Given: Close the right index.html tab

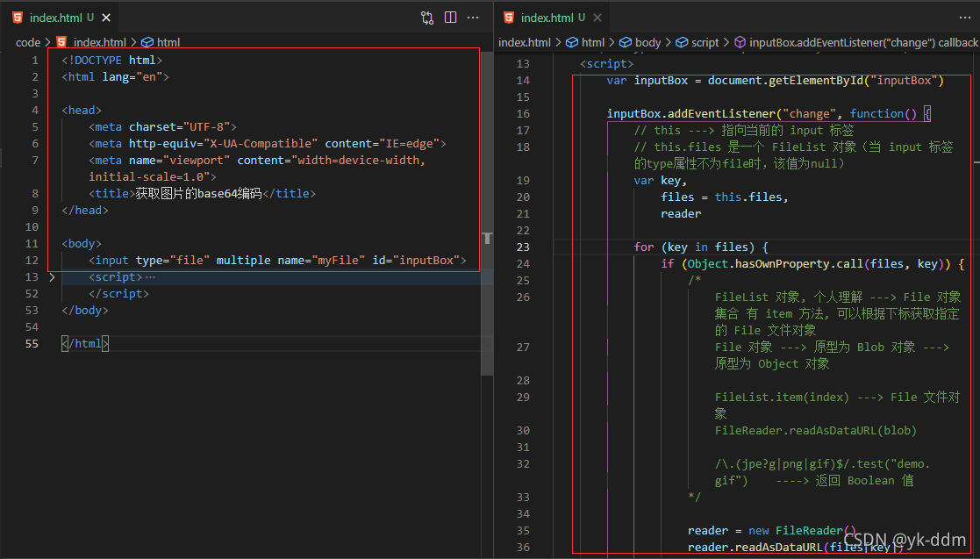Looking at the screenshot, I should tap(597, 18).
